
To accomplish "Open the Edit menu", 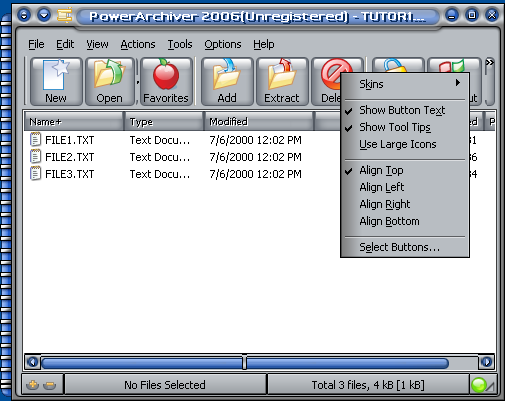I will click(x=65, y=44).
